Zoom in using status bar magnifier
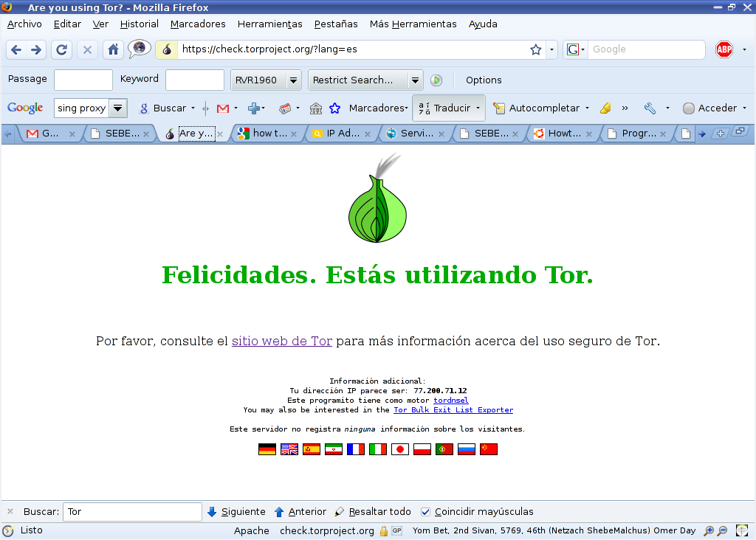Screen dimensions: 756x540 pyautogui.click(x=709, y=531)
